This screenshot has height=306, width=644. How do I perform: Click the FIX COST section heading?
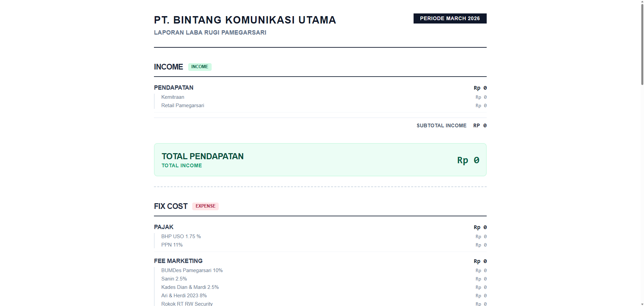point(171,206)
